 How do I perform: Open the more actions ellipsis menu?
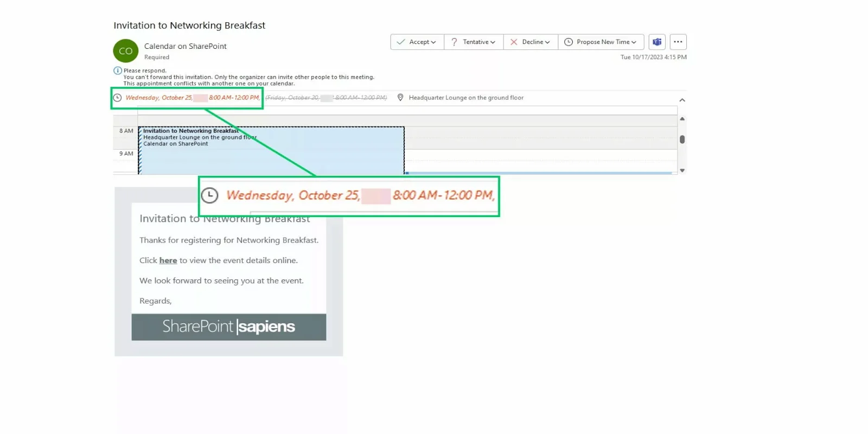coord(678,42)
